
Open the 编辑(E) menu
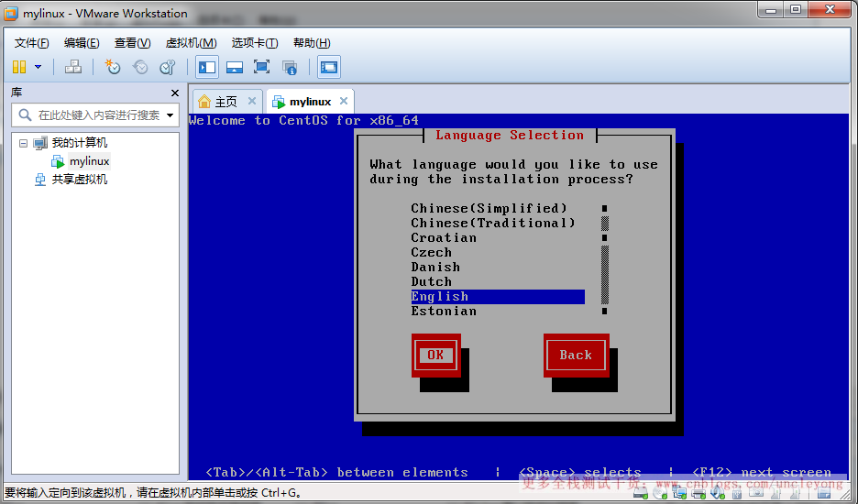[82, 43]
